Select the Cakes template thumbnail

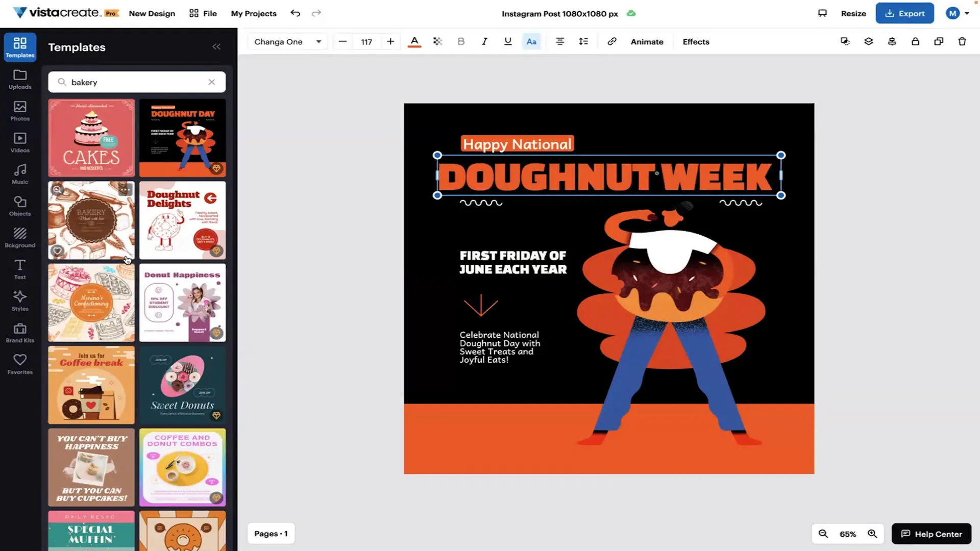[91, 138]
